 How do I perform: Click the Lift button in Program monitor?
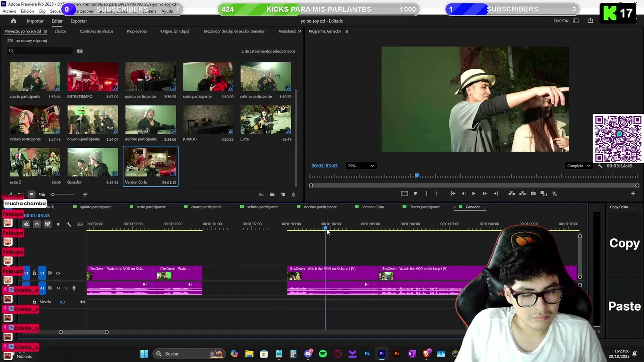[512, 193]
